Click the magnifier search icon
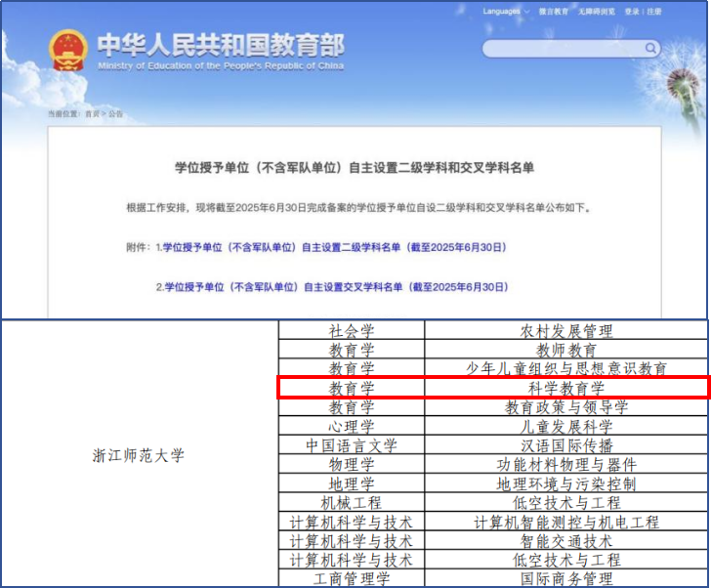Screen dimensions: 711x588 [650, 48]
